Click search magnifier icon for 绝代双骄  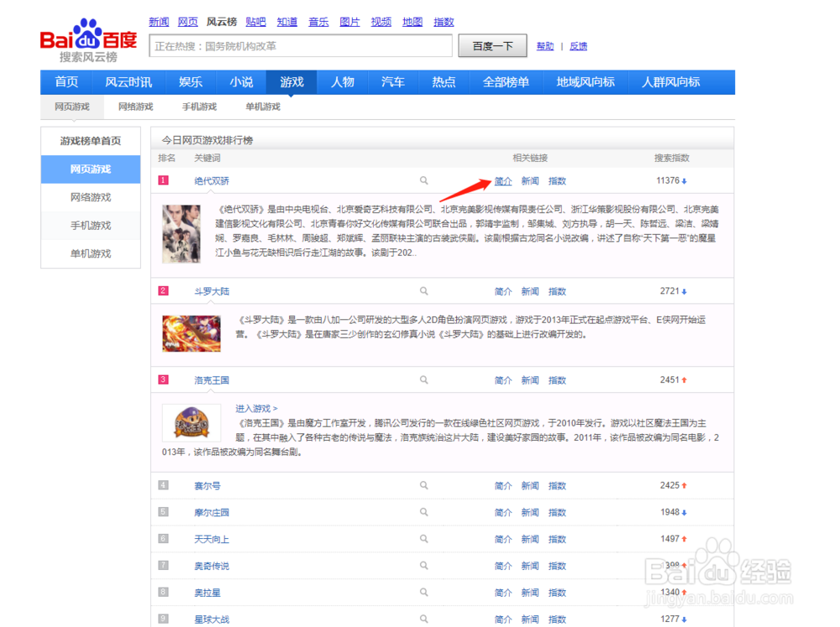423,181
